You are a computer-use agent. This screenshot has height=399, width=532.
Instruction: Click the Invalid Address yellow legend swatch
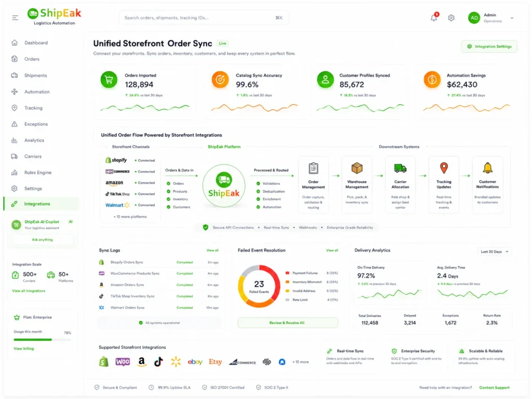point(287,291)
